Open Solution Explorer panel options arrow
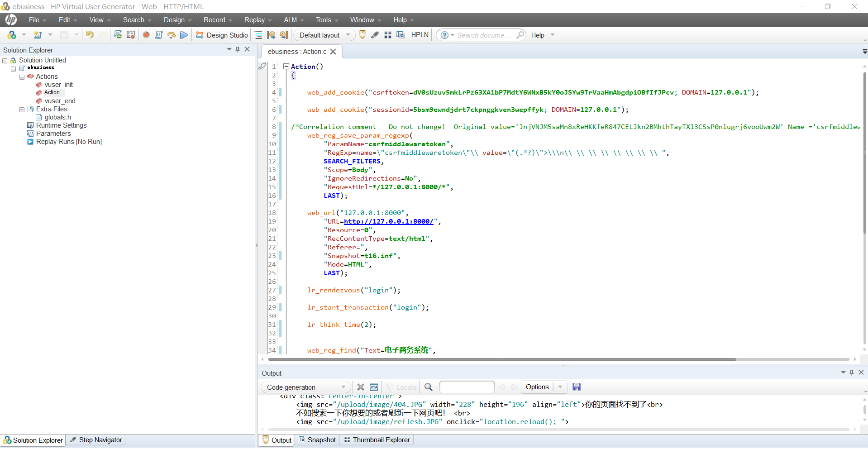868x449 pixels. tap(229, 49)
